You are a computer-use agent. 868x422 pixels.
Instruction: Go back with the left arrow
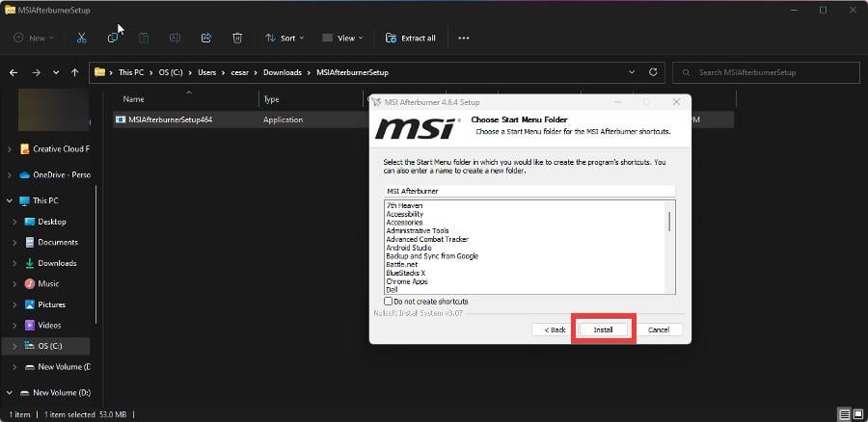[x=14, y=72]
